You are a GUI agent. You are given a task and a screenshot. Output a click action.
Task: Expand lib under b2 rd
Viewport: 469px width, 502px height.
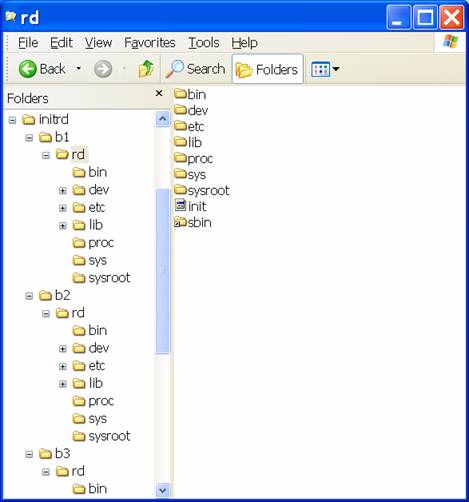[x=62, y=384]
